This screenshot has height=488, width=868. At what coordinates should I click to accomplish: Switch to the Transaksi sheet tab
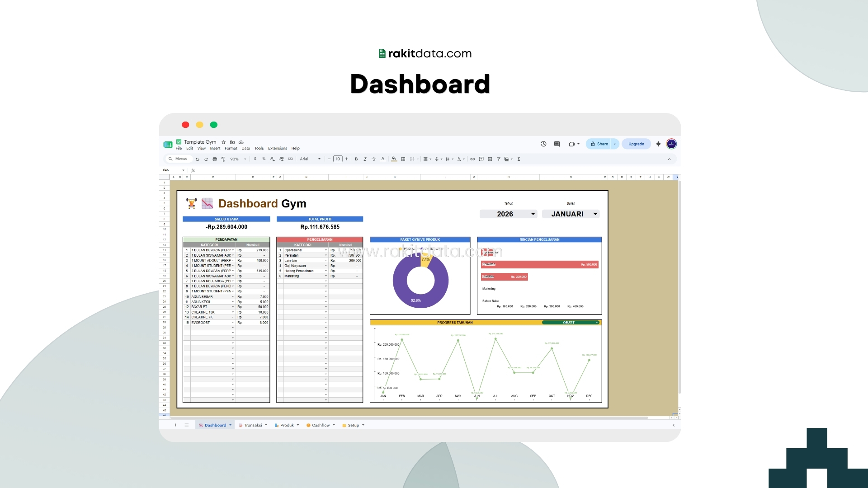pos(253,425)
